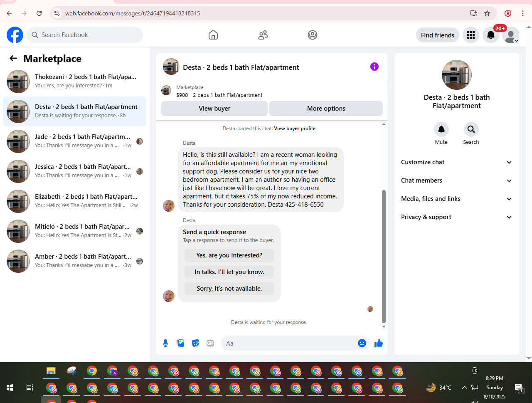Open Elizabeth conversation

coord(75,201)
